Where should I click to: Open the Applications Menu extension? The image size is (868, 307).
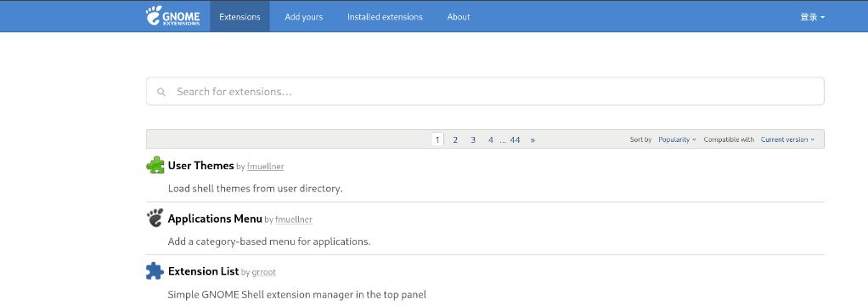(215, 219)
